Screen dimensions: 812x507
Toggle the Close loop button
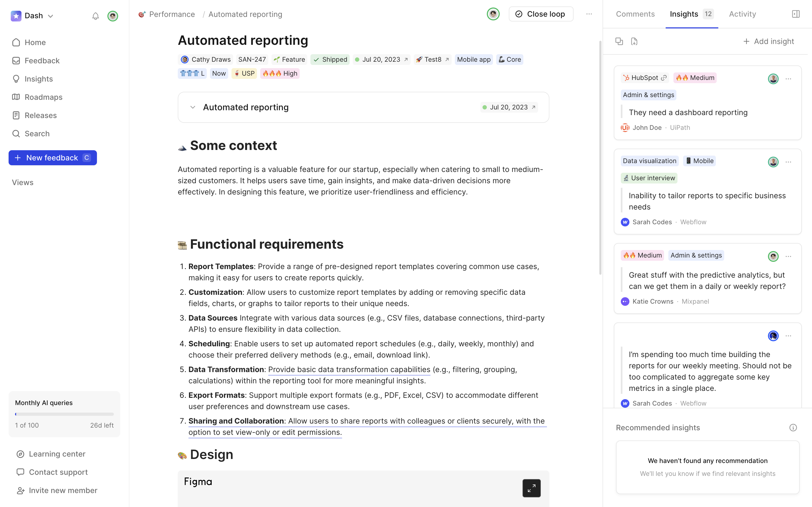[x=541, y=14]
